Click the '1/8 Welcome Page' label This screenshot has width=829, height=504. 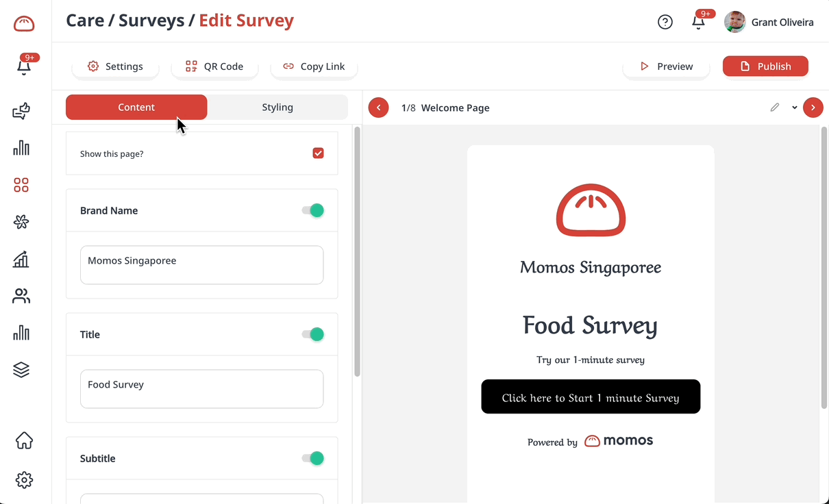pos(445,108)
